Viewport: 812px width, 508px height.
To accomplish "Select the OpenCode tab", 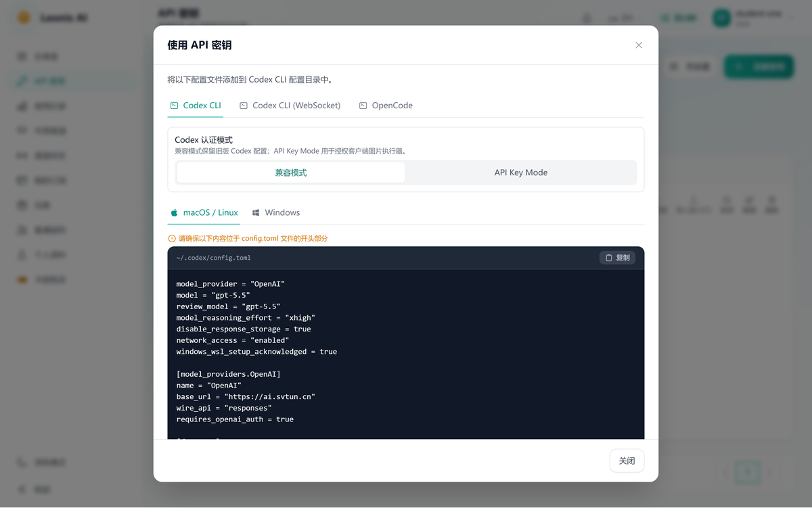I will pyautogui.click(x=386, y=106).
